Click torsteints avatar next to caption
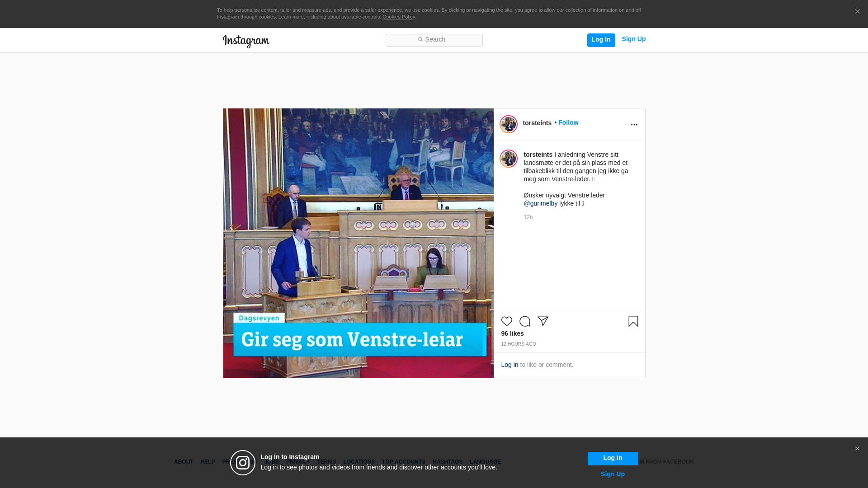 (508, 159)
